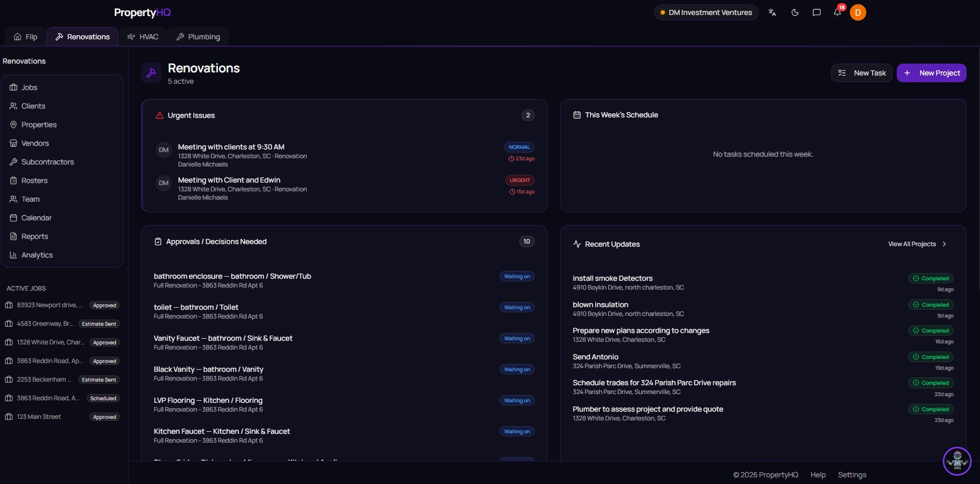The height and width of the screenshot is (484, 980).
Task: Click the New Task button
Action: pyautogui.click(x=862, y=73)
